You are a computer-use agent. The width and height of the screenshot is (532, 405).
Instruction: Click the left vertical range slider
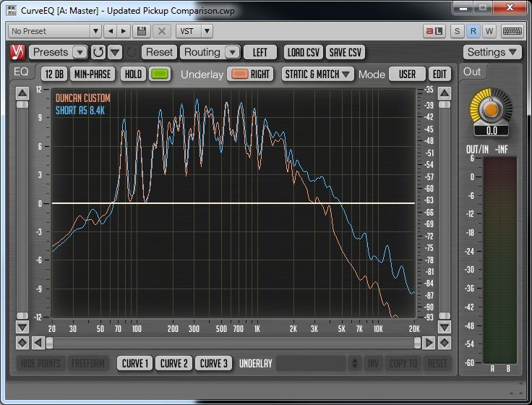point(22,210)
